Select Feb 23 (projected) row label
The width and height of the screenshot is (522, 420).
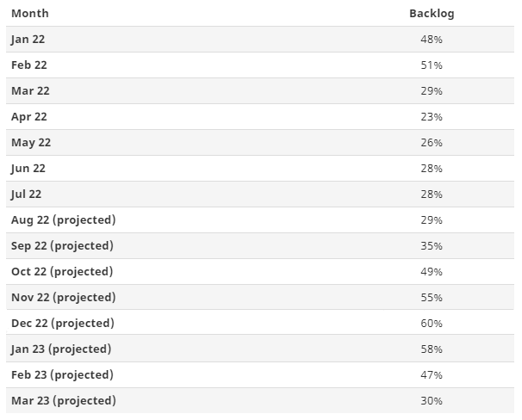[x=62, y=375]
